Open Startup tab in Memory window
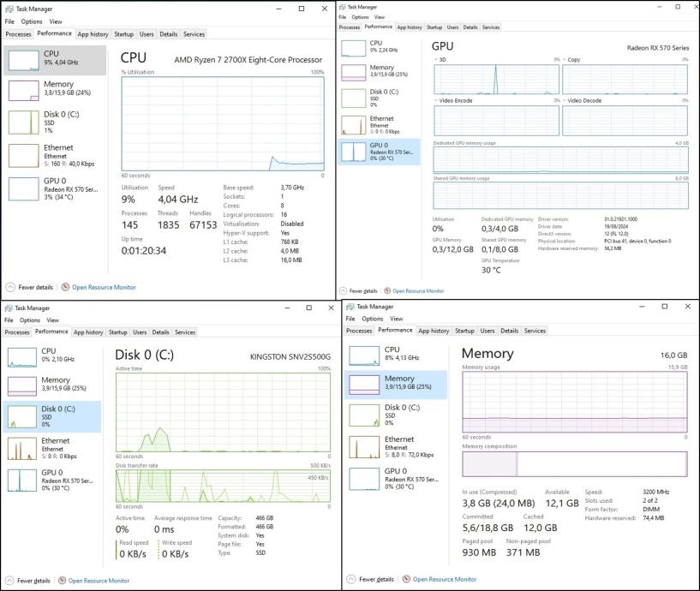The image size is (700, 591). [x=464, y=331]
